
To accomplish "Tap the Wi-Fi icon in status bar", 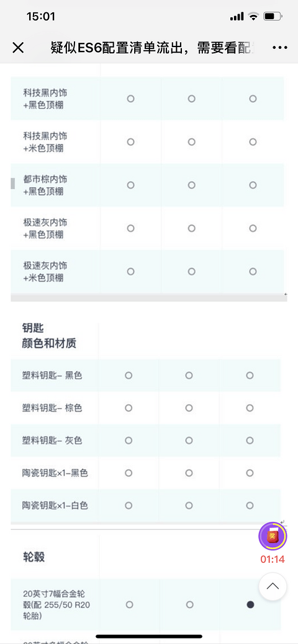I will point(253,17).
